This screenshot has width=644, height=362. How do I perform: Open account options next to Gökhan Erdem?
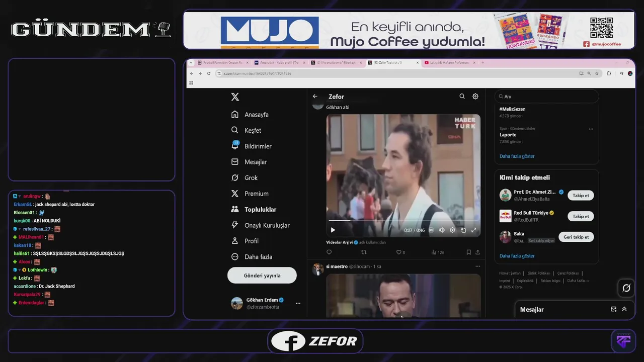coord(298,303)
